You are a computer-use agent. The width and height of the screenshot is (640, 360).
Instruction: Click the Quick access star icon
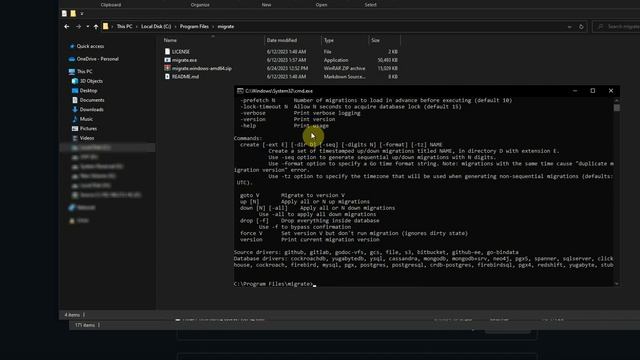point(72,47)
